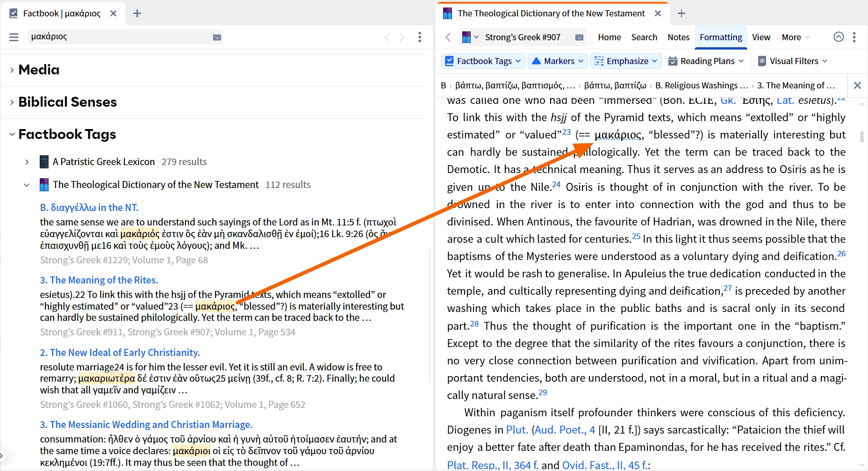Open Factbook panel kebab menu
The height and width of the screenshot is (471, 868).
(420, 37)
